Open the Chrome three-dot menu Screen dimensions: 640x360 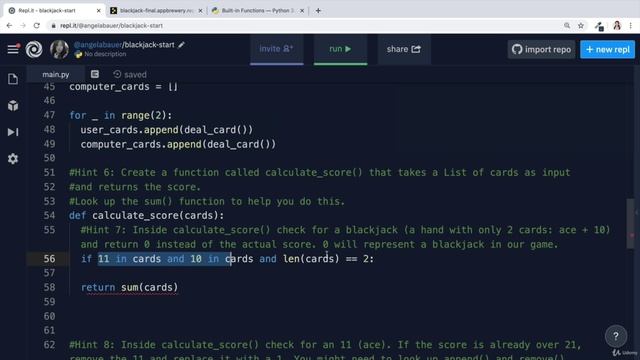point(631,25)
